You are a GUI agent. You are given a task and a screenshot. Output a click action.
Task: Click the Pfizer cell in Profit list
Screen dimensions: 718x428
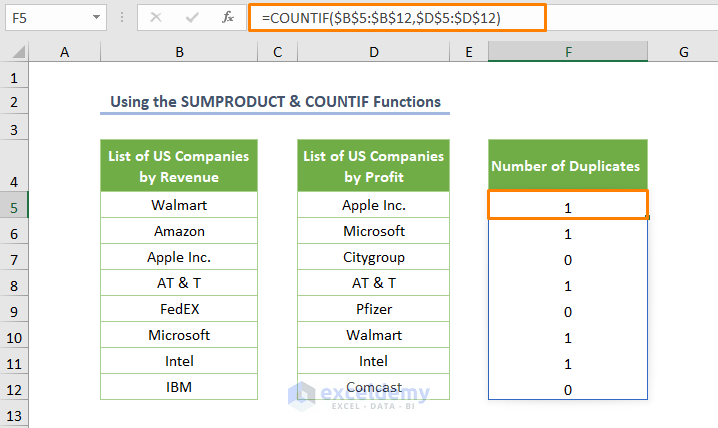[x=373, y=309]
